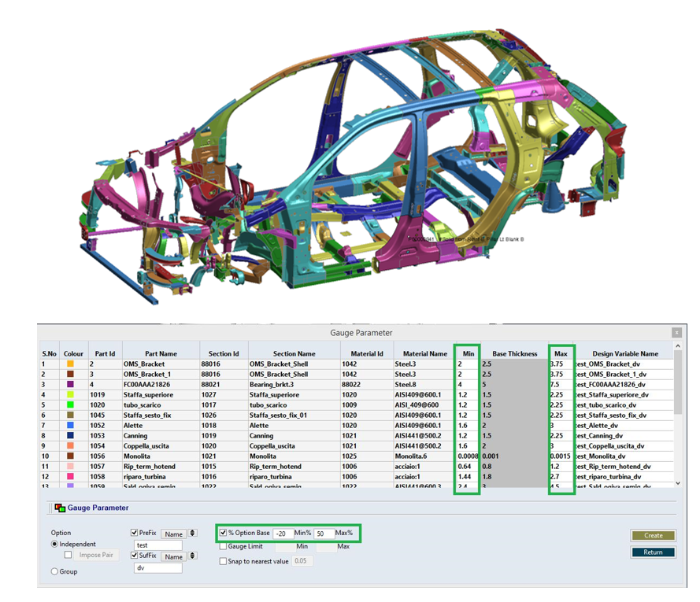Click the Base Thickness column header

[x=514, y=353]
